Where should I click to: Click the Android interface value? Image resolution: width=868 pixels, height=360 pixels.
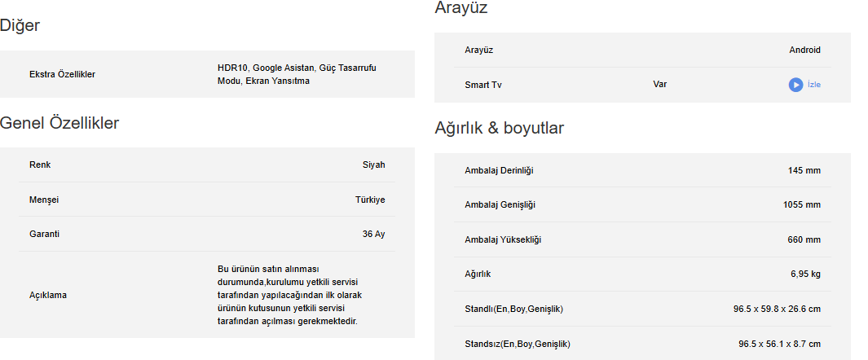pyautogui.click(x=804, y=50)
